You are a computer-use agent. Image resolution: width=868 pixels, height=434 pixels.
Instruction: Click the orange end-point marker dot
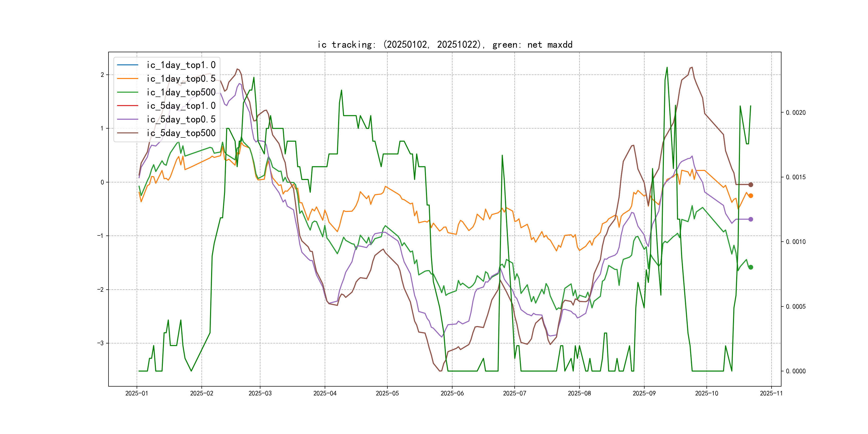750,196
